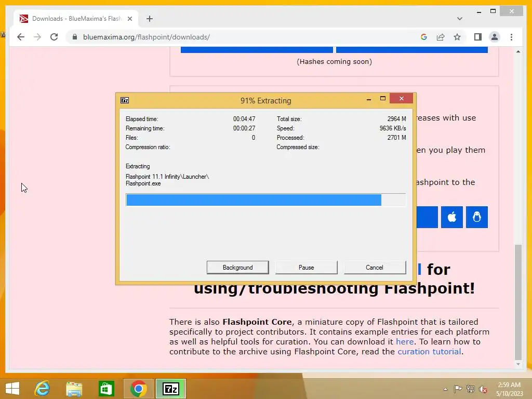The width and height of the screenshot is (532, 399).
Task: Open Chrome three-dot menu
Action: 511,37
